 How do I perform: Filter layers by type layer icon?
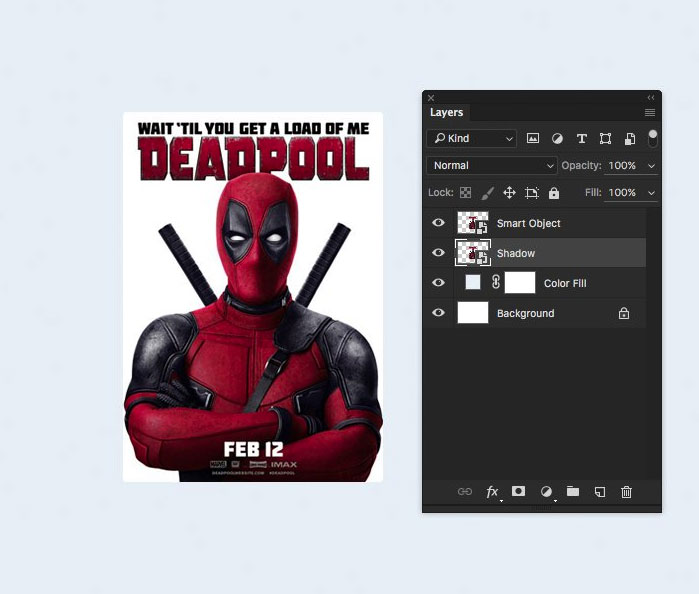[581, 139]
